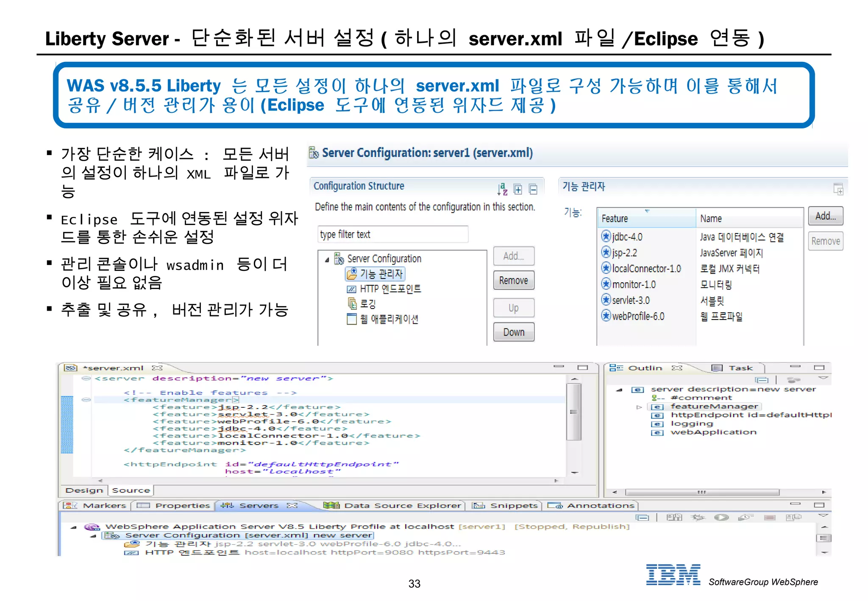Image resolution: width=868 pixels, height=601 pixels.
Task: Click the profile-mode start icon in the Servers toolbar
Action: point(746,517)
